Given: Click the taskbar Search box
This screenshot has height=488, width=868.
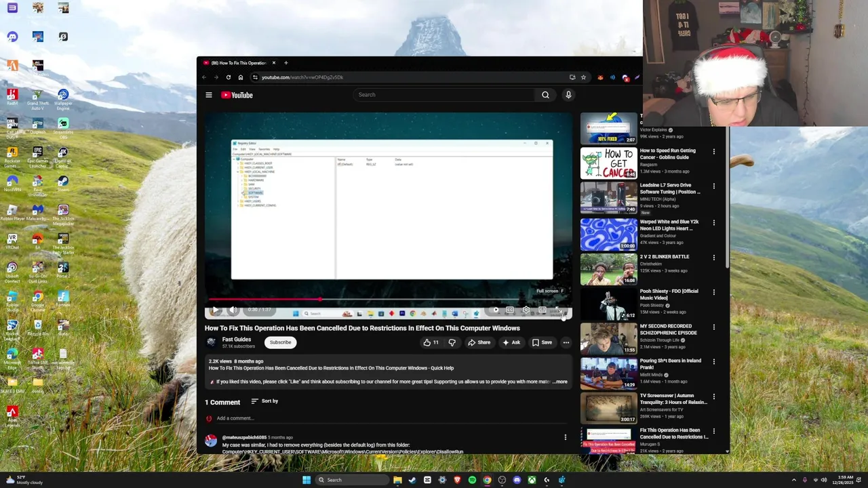Looking at the screenshot, I should [x=351, y=480].
